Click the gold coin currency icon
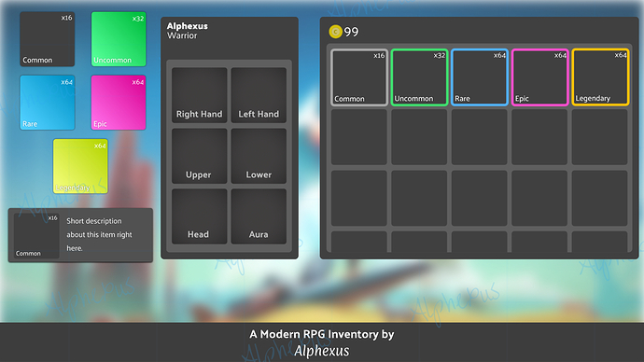The width and height of the screenshot is (644, 362). (x=336, y=32)
